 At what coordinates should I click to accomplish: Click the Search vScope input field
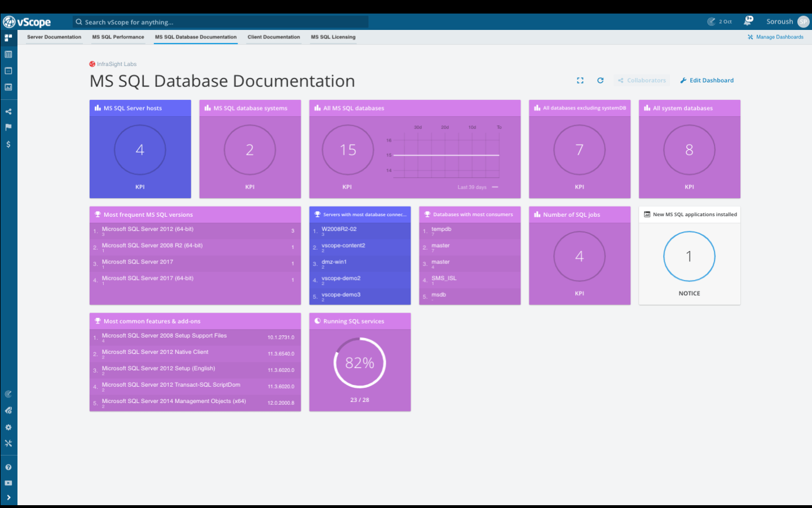click(221, 22)
